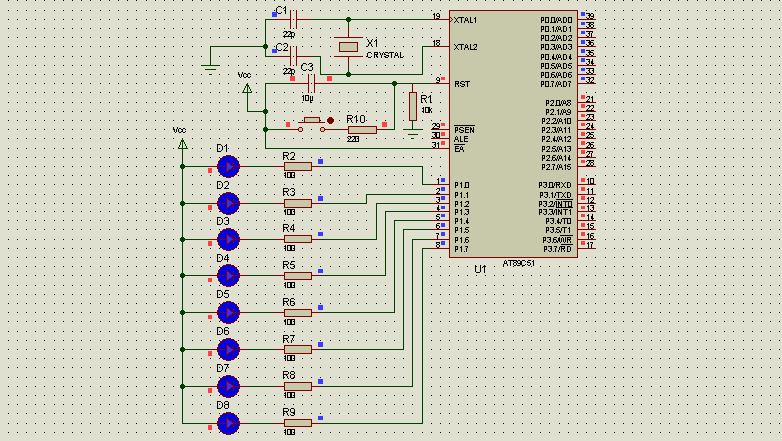Click the P2.7/A15 pin label
Screen dimensions: 782x441
[557, 167]
